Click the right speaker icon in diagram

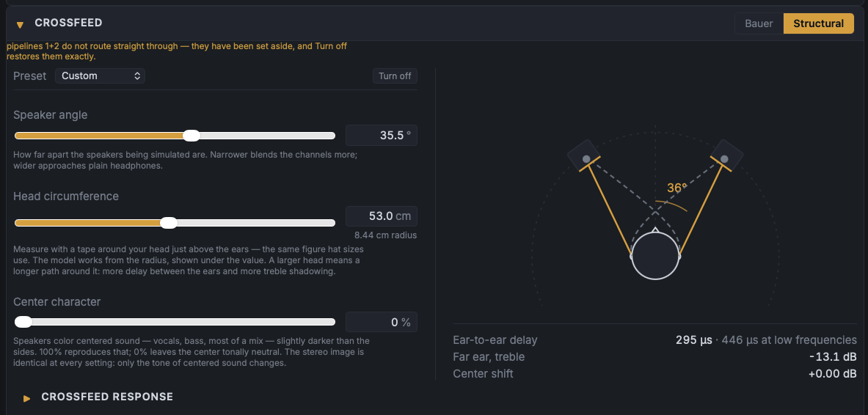[726, 155]
